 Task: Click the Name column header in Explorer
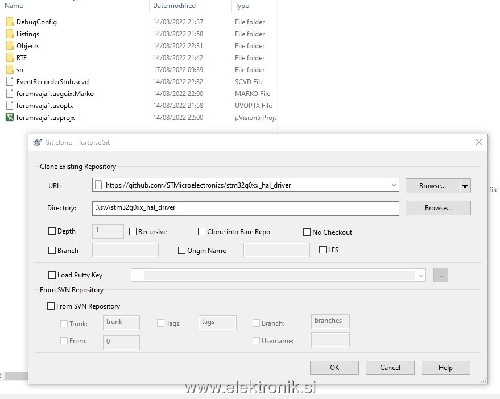pyautogui.click(x=14, y=5)
